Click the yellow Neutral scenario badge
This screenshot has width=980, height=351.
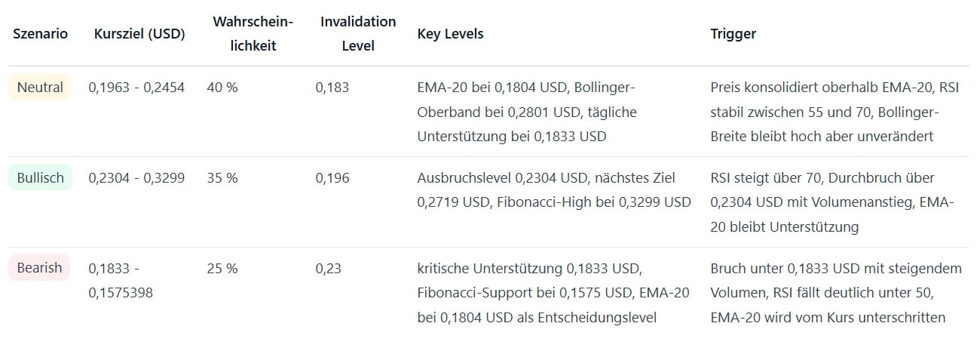coord(40,88)
